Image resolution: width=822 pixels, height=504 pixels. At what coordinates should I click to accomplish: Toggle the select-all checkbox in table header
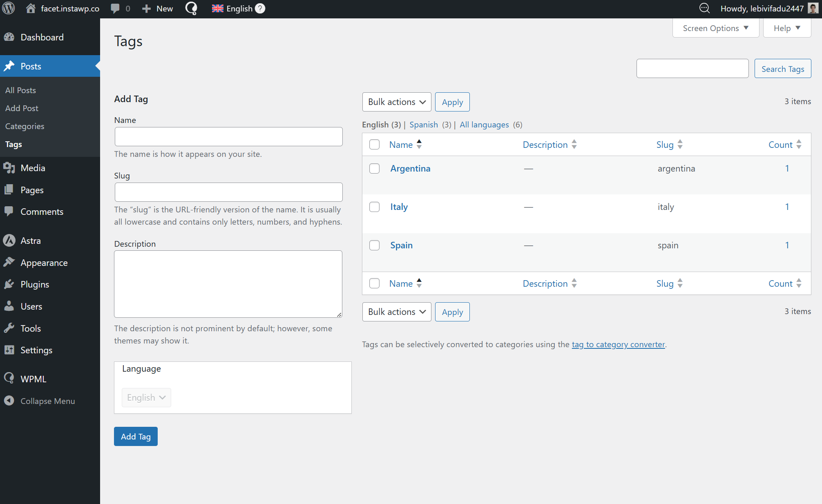(x=374, y=145)
